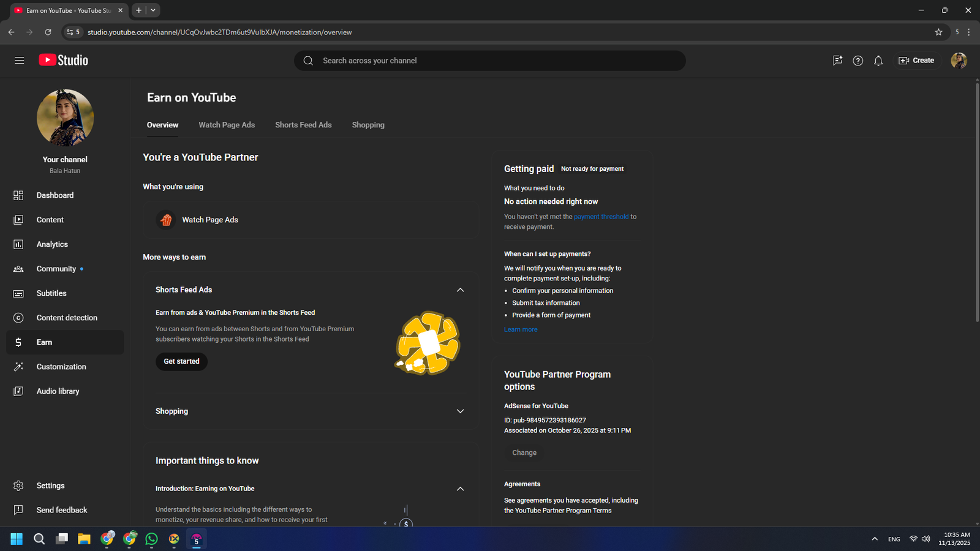Open Settings gear in sidebar
Image resolution: width=980 pixels, height=551 pixels.
pyautogui.click(x=18, y=485)
